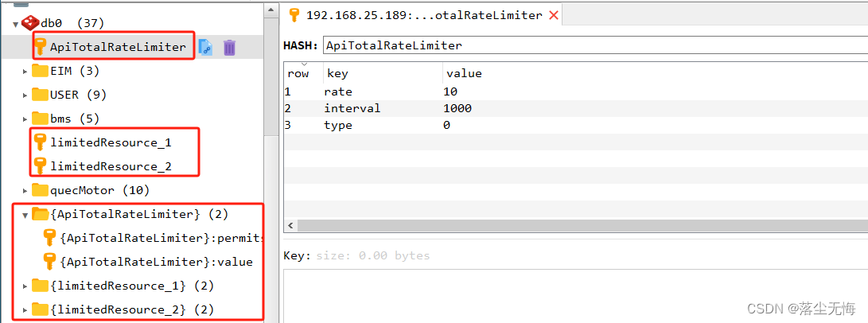The image size is (868, 323).
Task: Expand the {limitedResource_2} (2) folder
Action: [25, 309]
